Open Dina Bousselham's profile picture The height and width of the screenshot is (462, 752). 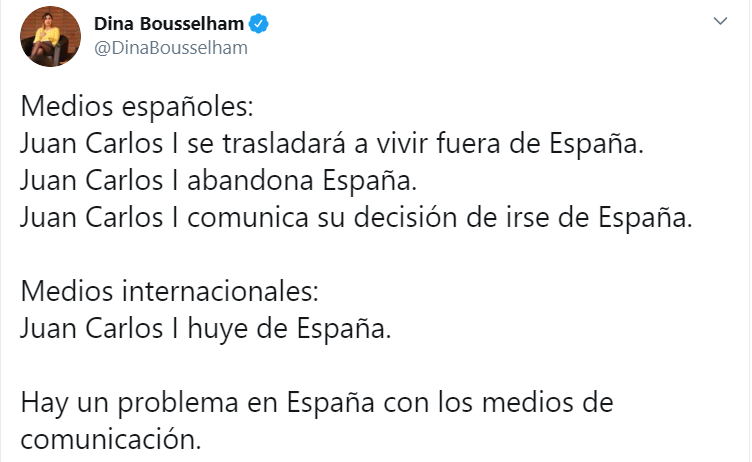[x=49, y=36]
